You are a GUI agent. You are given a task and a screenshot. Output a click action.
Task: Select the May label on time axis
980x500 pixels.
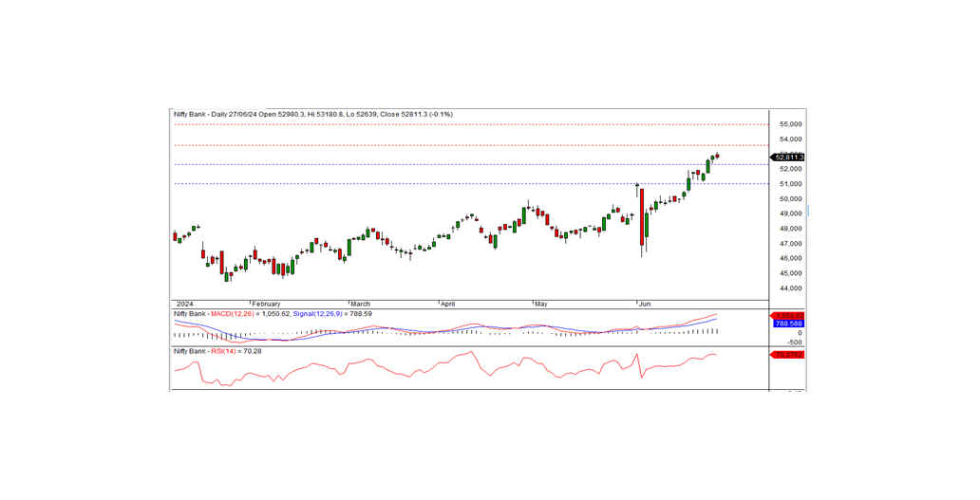(x=541, y=304)
